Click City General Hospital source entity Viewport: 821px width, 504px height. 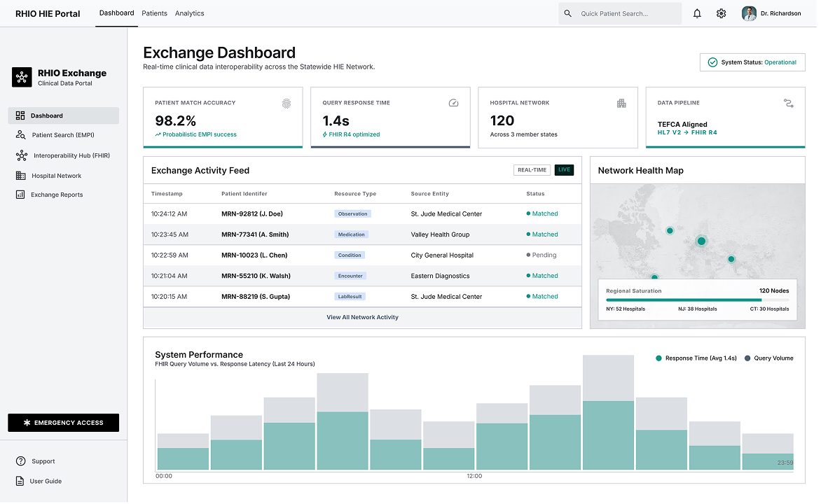coord(445,256)
